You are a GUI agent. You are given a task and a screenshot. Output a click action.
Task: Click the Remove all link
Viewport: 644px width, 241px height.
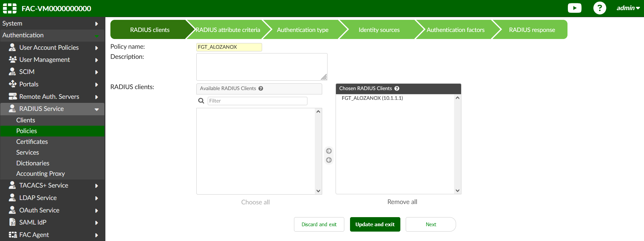pos(402,202)
